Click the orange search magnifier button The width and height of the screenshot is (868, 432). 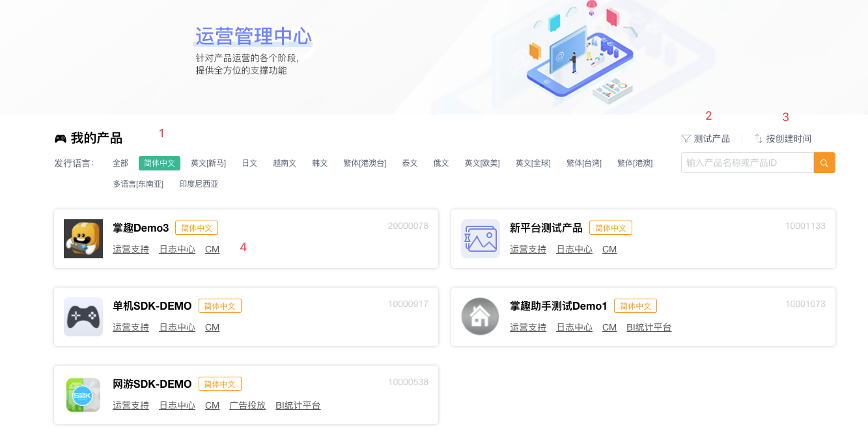pos(824,163)
